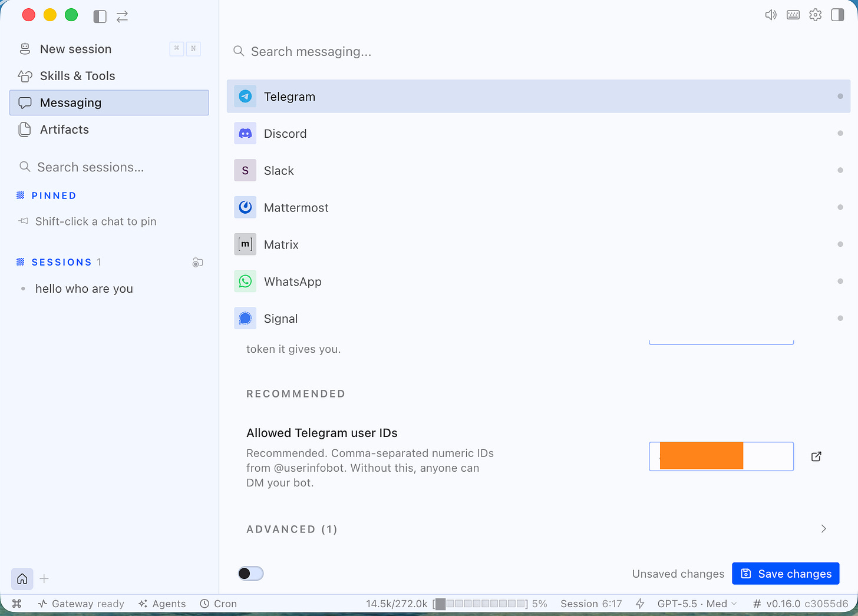
Task: Click the command key icon in status bar
Action: (x=17, y=604)
